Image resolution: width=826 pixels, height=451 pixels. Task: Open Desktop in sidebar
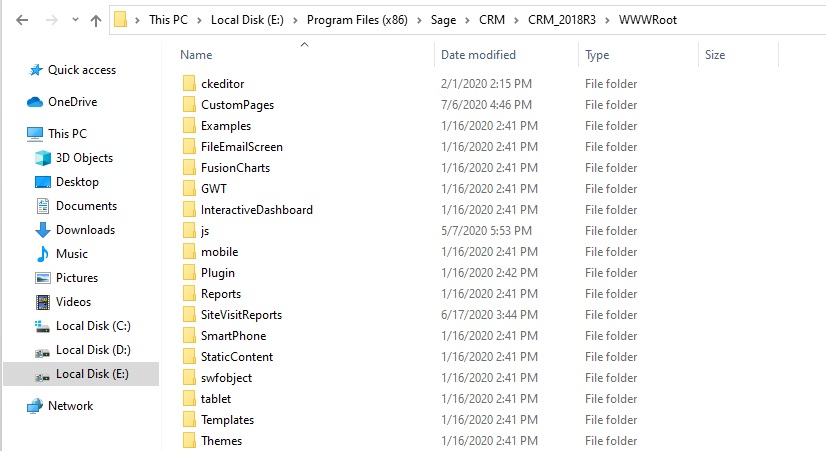click(77, 182)
